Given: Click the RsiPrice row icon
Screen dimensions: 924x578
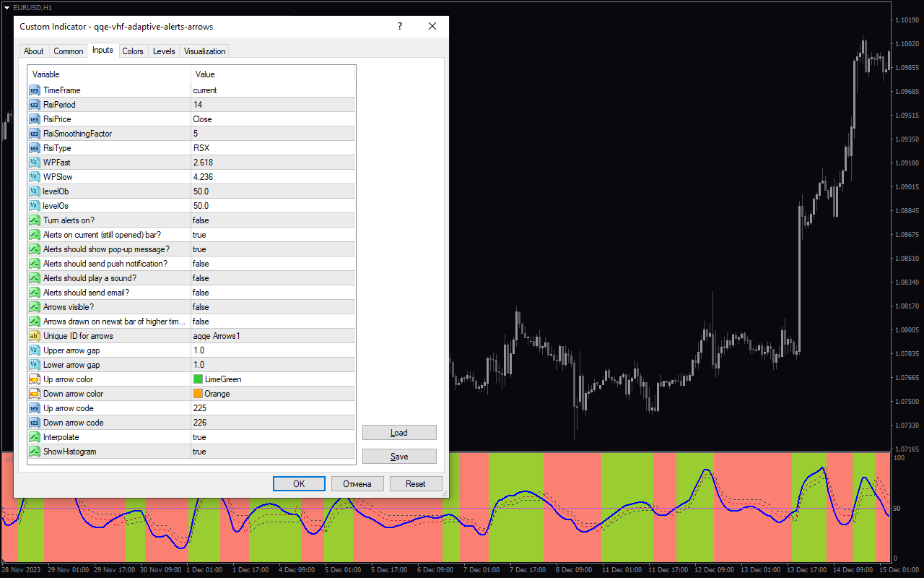Looking at the screenshot, I should 35,119.
